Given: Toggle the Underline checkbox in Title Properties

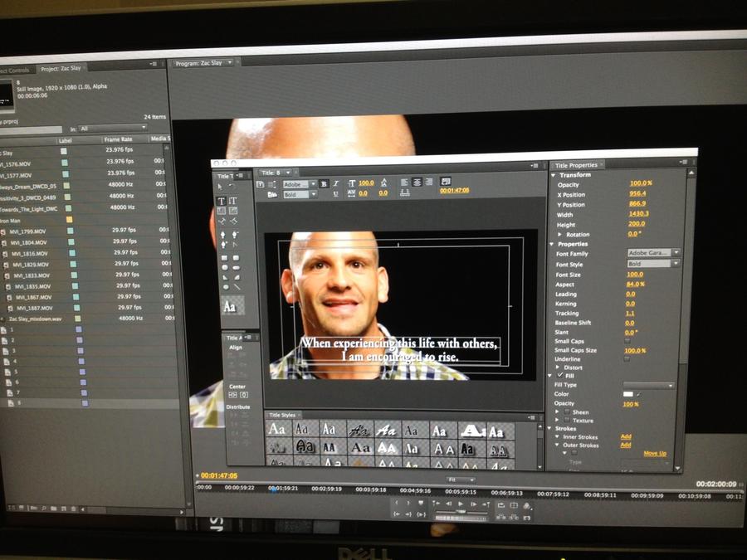Looking at the screenshot, I should tap(627, 359).
